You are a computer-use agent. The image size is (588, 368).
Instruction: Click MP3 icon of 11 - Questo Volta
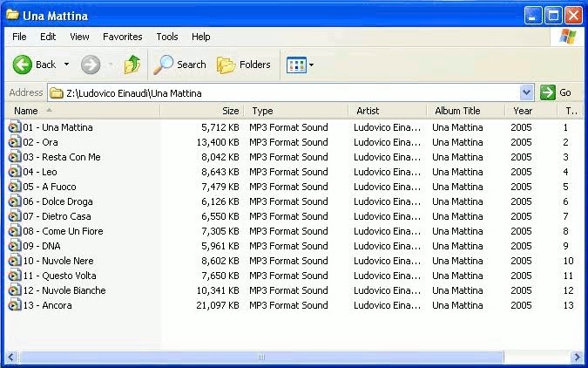pos(14,276)
